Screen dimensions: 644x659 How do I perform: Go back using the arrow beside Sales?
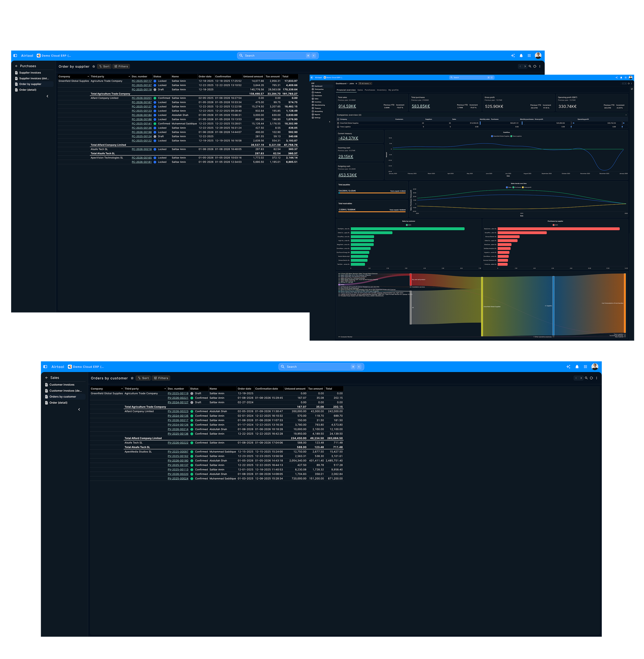tap(46, 378)
